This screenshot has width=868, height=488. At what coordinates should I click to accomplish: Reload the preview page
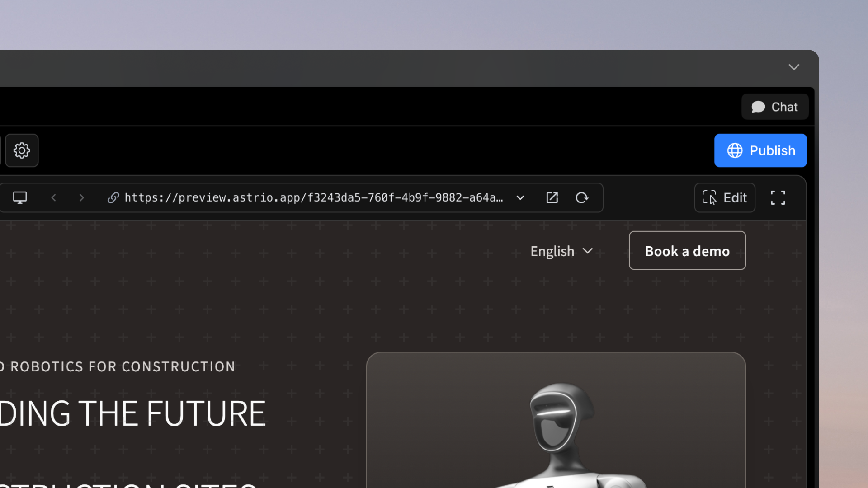[x=582, y=197]
